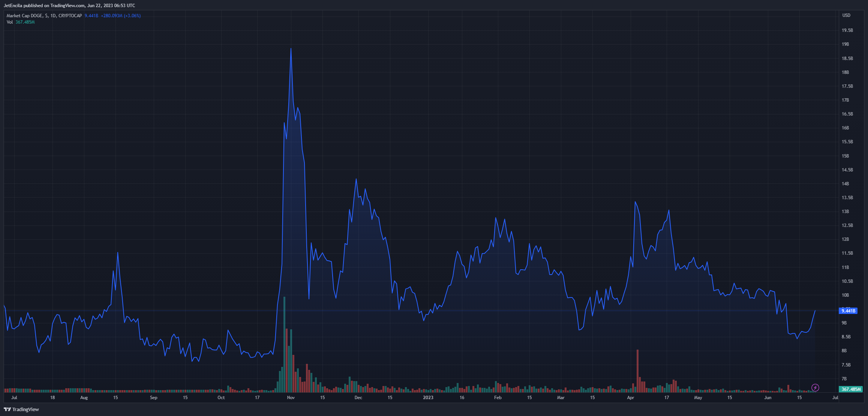The image size is (868, 416).
Task: Open the USD currency selector on the price axis
Action: pos(846,15)
